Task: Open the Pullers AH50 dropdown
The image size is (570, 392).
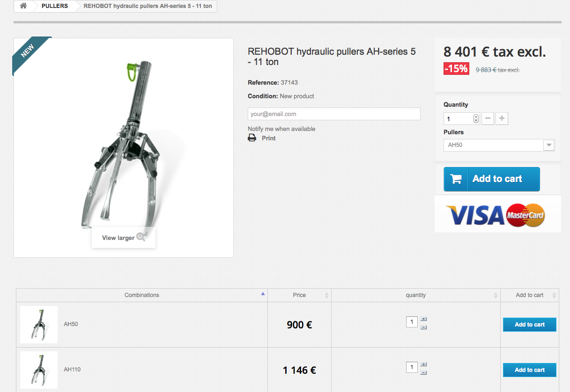Action: (499, 145)
